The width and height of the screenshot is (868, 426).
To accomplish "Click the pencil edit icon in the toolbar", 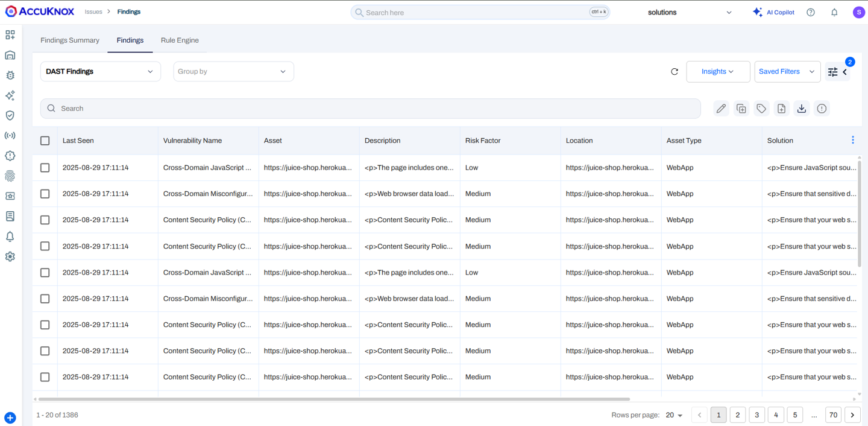I will tap(721, 109).
